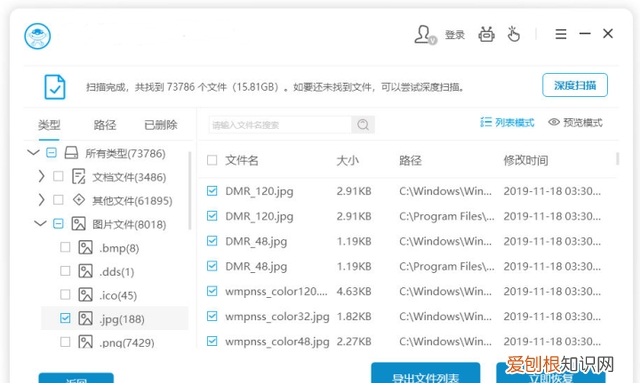640x383 pixels.
Task: Expand the 其他文件 tree node
Action: pyautogui.click(x=41, y=200)
